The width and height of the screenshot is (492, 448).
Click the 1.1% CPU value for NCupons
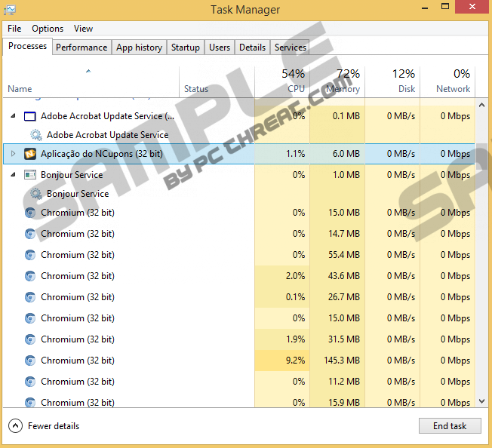(295, 154)
